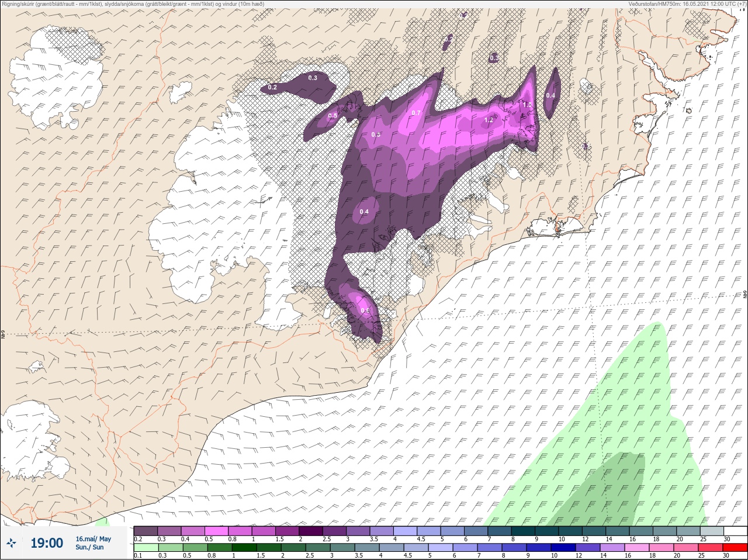The width and height of the screenshot is (748, 560).
Task: Click the 0.2 contour label on the map
Action: 272,87
